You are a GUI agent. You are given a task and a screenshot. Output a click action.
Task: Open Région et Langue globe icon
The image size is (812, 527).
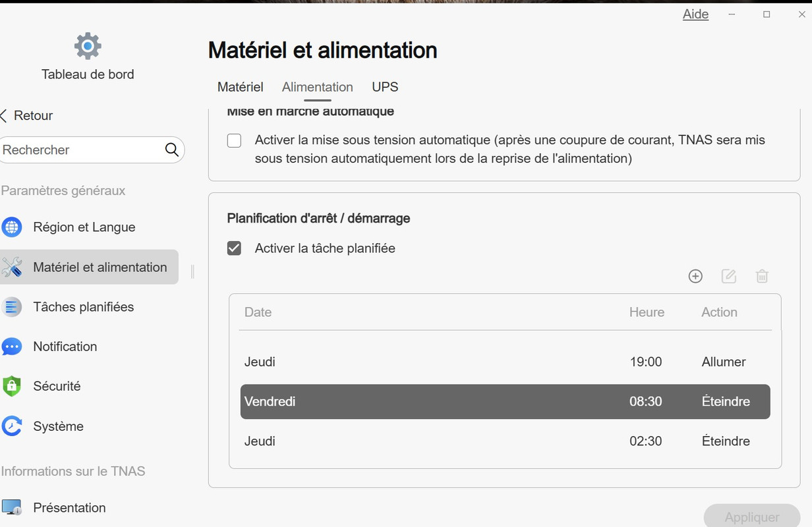(12, 227)
